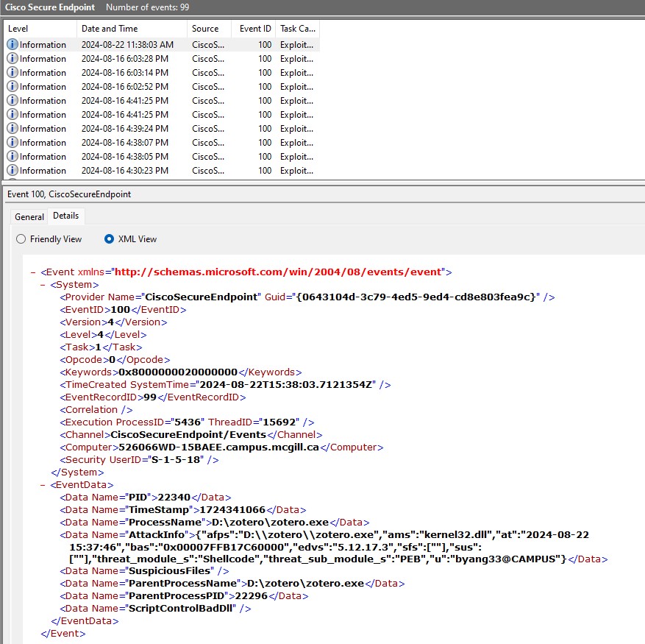Click the Security UserID S-1-5-18 value

coord(176,460)
